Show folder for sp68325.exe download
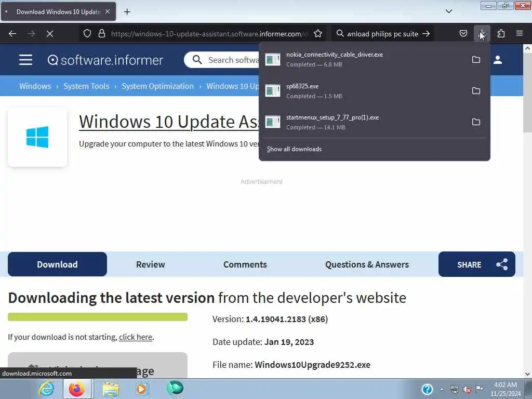This screenshot has height=399, width=532. 476,91
